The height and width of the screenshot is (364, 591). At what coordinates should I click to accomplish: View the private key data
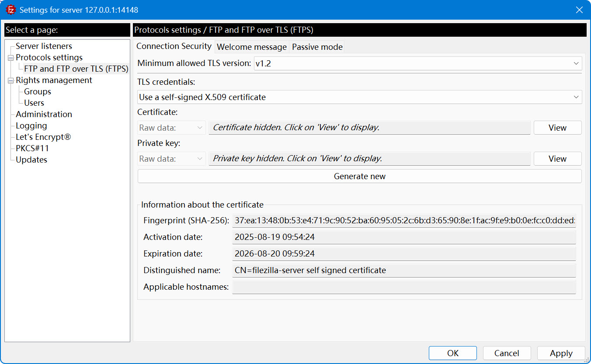pyautogui.click(x=557, y=159)
